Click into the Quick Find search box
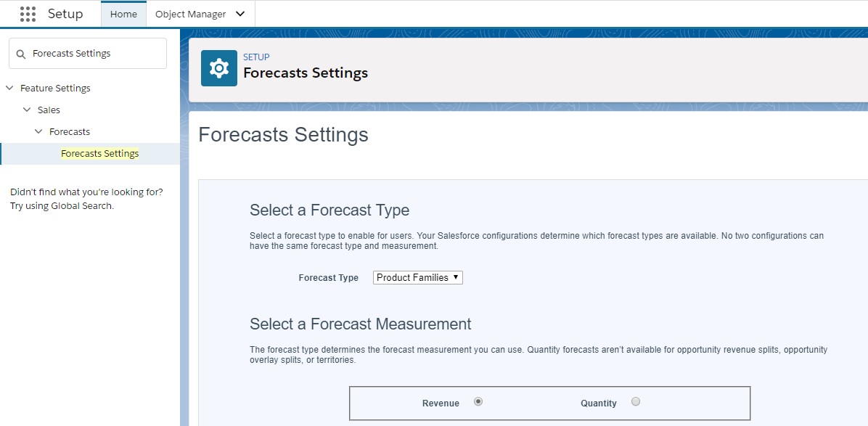Viewport: 868px width, 426px height. click(94, 52)
